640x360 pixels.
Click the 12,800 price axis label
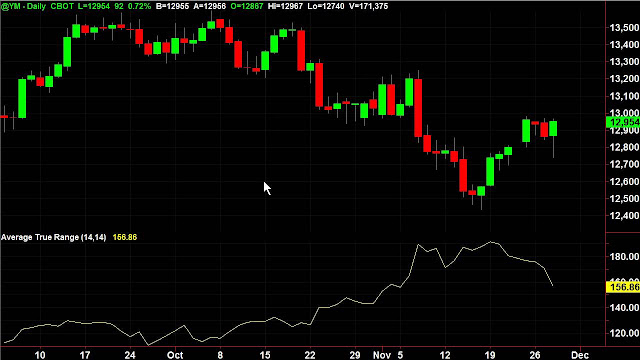click(624, 147)
